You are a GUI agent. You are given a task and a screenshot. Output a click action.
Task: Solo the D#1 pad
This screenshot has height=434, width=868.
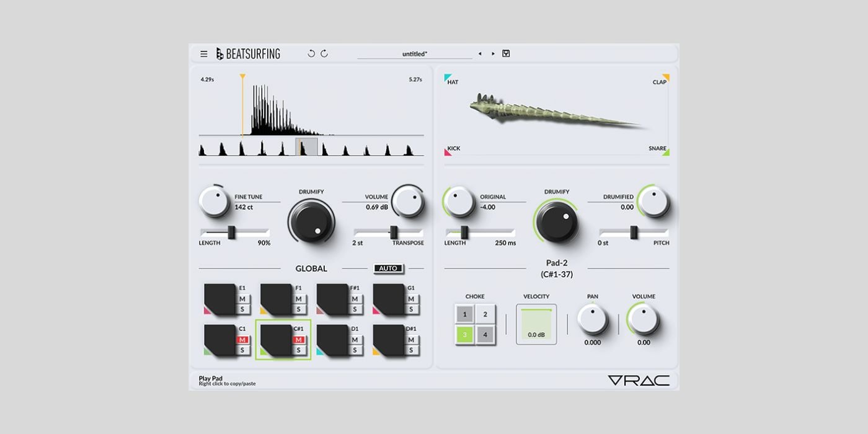(x=412, y=350)
